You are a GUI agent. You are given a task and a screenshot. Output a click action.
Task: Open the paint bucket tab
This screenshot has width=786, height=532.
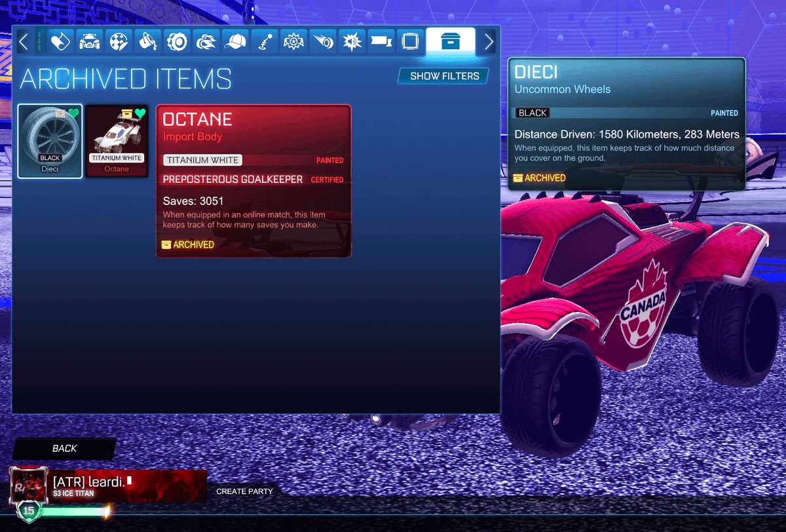[147, 41]
